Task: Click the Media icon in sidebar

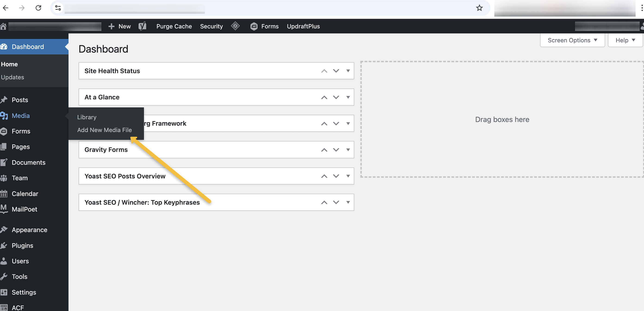Action: (4, 116)
